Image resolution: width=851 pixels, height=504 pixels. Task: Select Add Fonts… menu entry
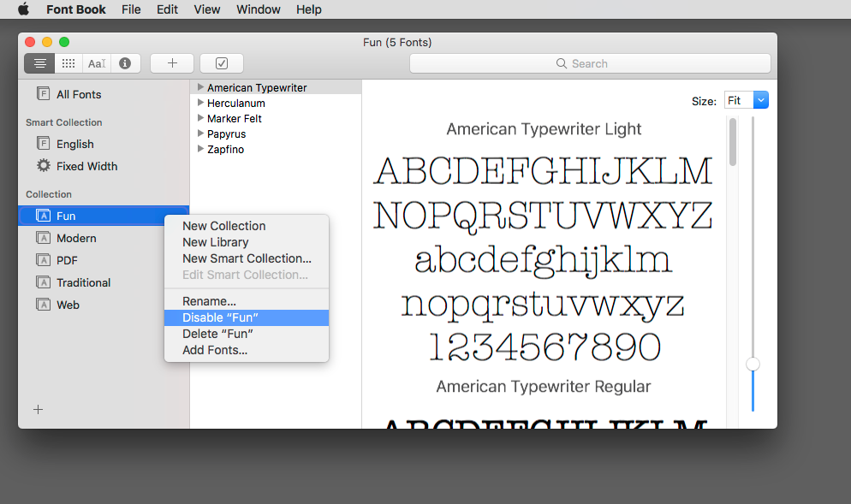247,350
